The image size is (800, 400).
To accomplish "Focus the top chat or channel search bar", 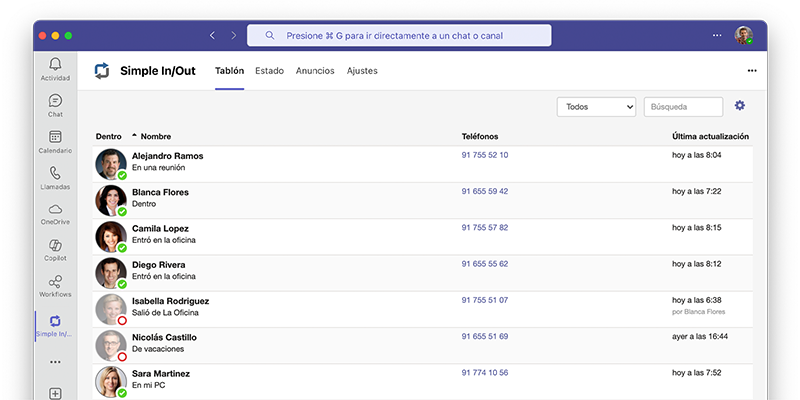I will click(399, 35).
